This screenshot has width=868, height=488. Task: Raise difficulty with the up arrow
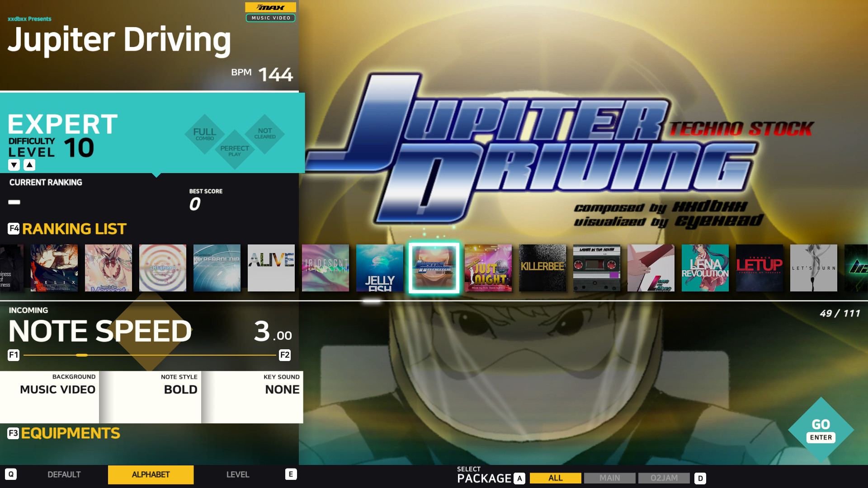(x=29, y=164)
